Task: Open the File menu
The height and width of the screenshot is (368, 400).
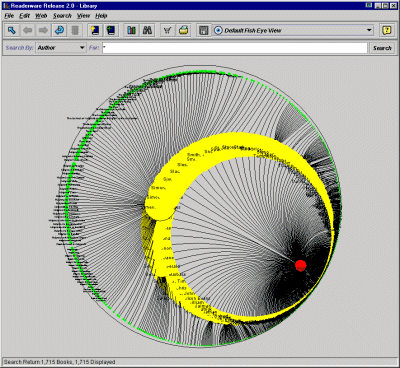Action: click(x=9, y=16)
